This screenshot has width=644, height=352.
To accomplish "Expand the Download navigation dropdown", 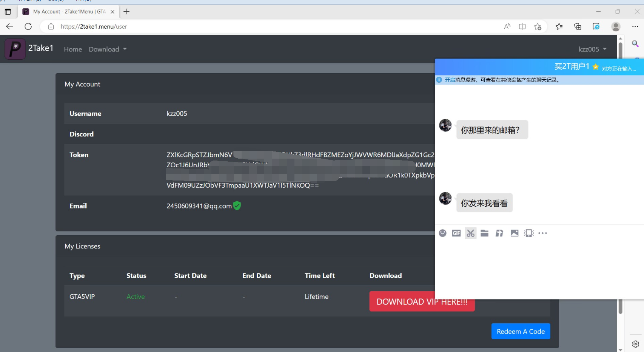I will [x=108, y=49].
